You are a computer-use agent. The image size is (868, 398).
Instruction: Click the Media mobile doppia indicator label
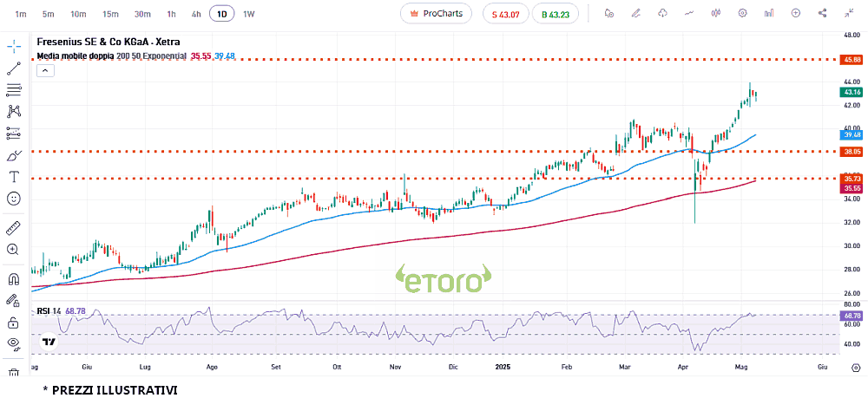(x=76, y=56)
